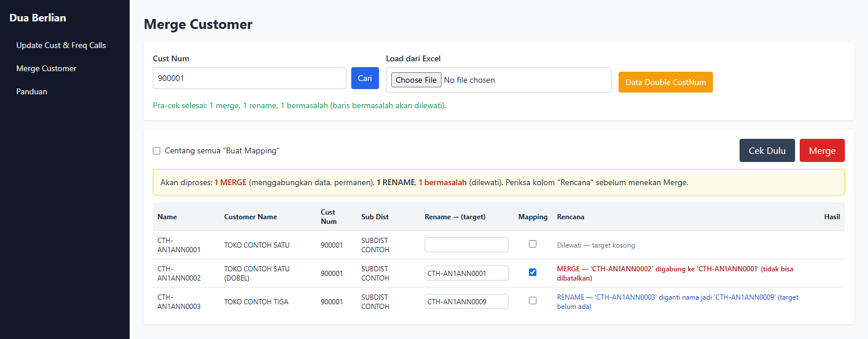This screenshot has height=339, width=868.
Task: Uncheck Mapping for TOKO CONTOH SATU (DOBEL)
Action: [532, 272]
